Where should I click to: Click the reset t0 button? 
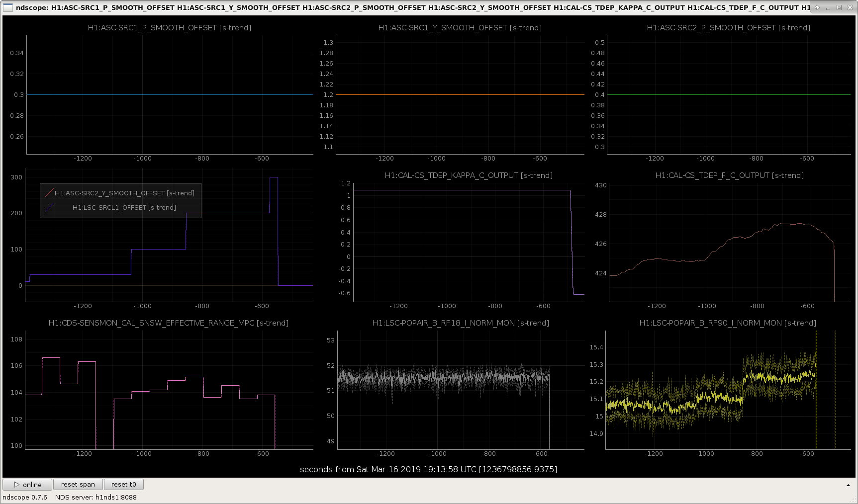coord(124,485)
